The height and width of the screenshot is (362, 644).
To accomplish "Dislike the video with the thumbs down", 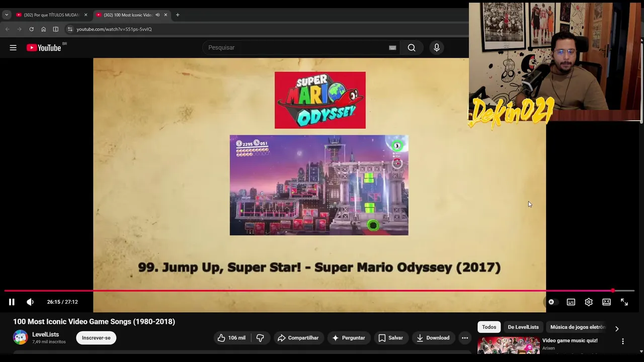I will point(260,338).
